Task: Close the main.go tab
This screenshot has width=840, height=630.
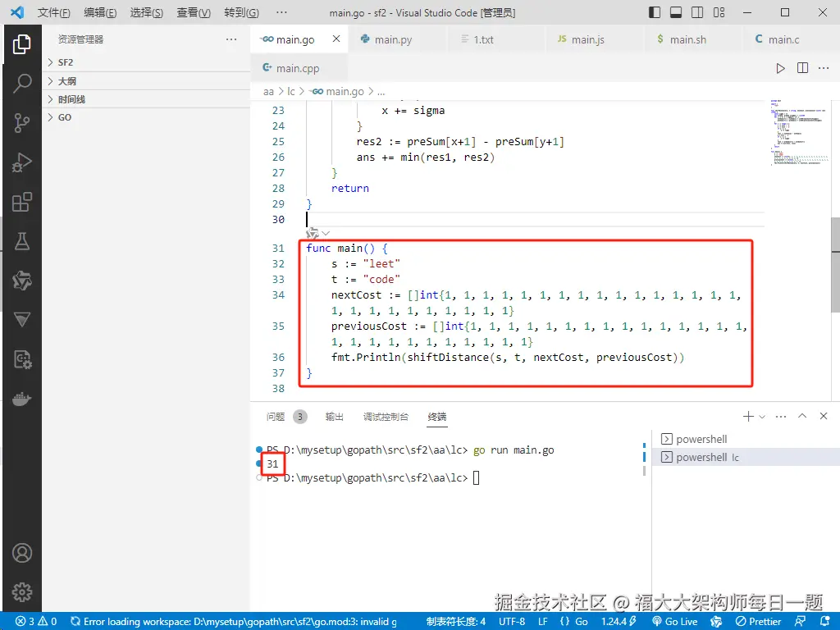Action: [336, 39]
